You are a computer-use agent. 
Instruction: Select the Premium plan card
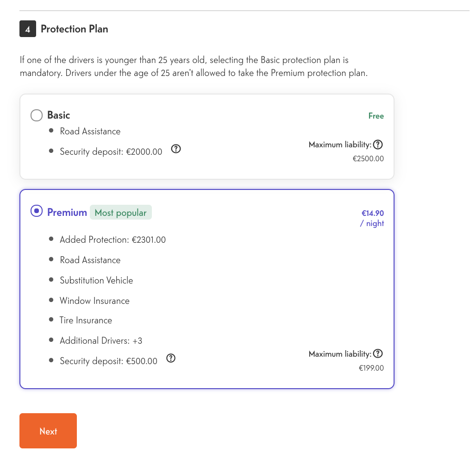pyautogui.click(x=207, y=288)
